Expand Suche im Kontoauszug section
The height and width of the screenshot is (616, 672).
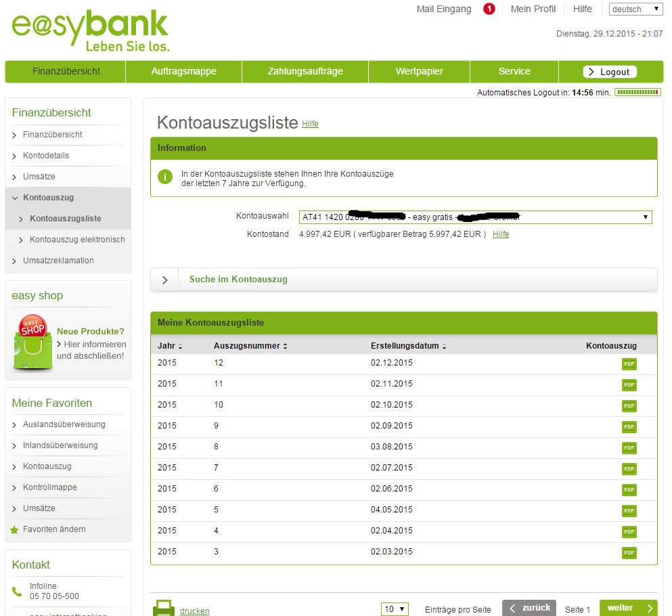[404, 280]
